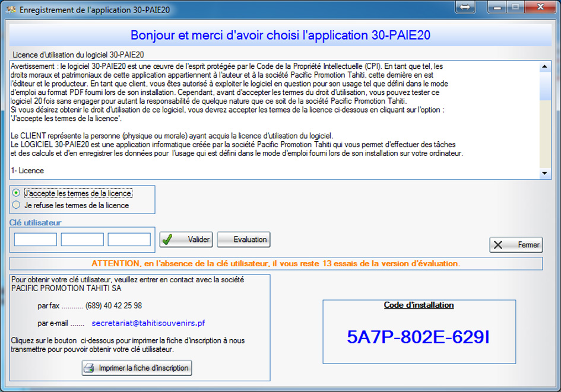
Task: Minimize the registration window
Action: (x=497, y=7)
